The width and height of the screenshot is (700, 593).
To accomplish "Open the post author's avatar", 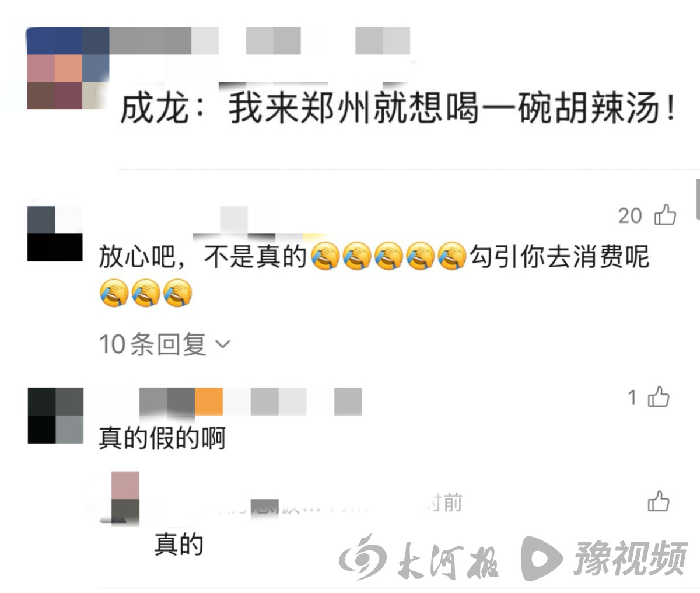I will (68, 68).
